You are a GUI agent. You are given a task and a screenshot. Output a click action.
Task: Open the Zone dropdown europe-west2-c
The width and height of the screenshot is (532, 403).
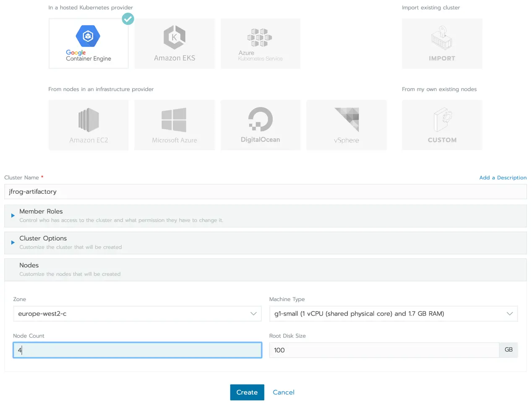click(x=137, y=314)
